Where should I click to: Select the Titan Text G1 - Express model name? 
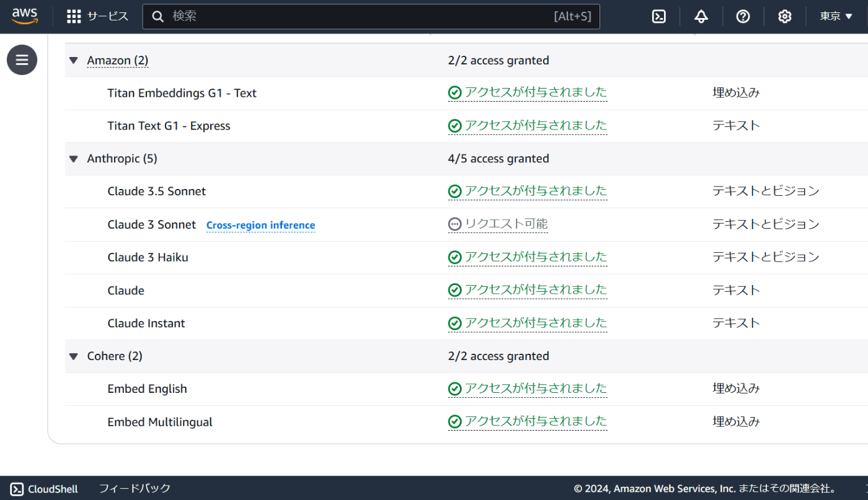[x=169, y=126]
